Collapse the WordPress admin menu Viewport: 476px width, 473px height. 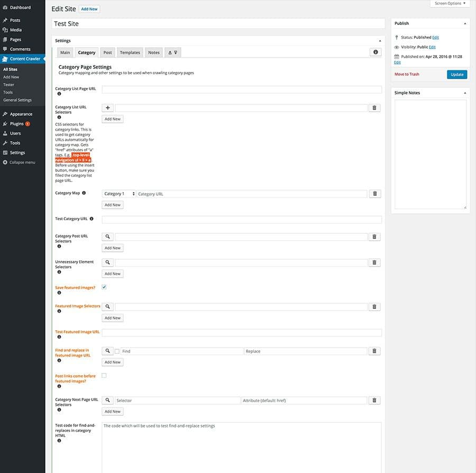click(19, 162)
